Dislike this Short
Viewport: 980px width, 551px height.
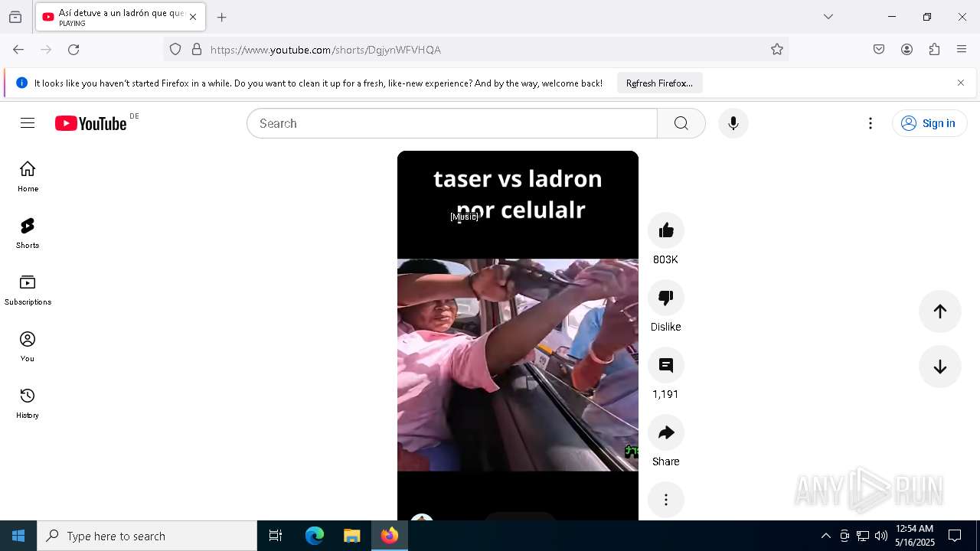tap(666, 298)
